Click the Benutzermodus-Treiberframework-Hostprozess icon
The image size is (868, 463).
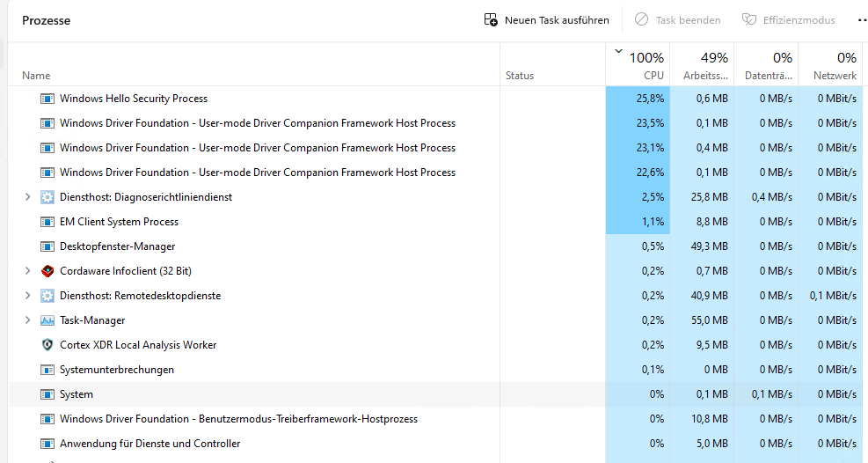47,419
